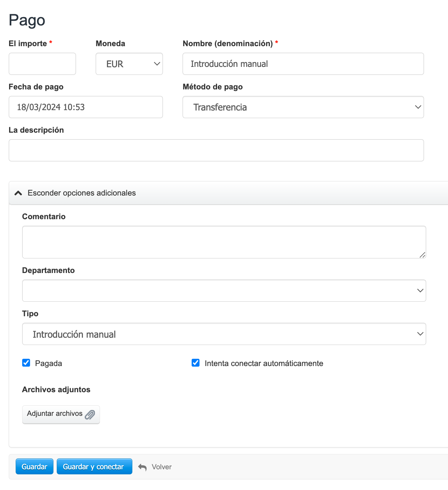
Task: Open the Moneda EUR dropdown
Action: [x=129, y=64]
